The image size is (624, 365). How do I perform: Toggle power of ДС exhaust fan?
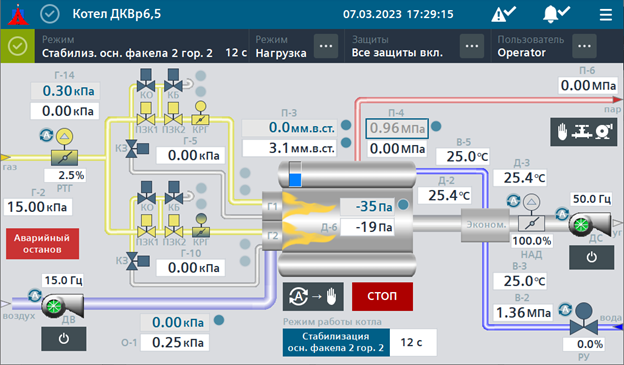point(591,257)
